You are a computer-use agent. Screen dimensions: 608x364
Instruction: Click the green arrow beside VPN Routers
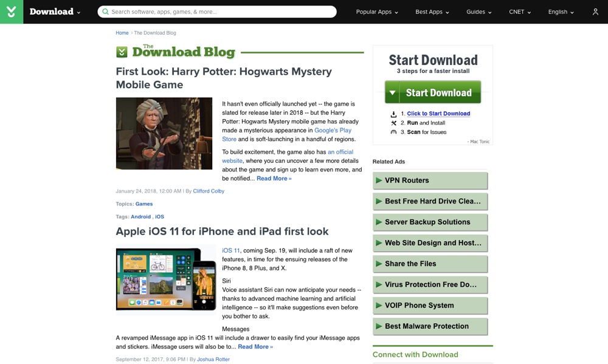tap(379, 180)
